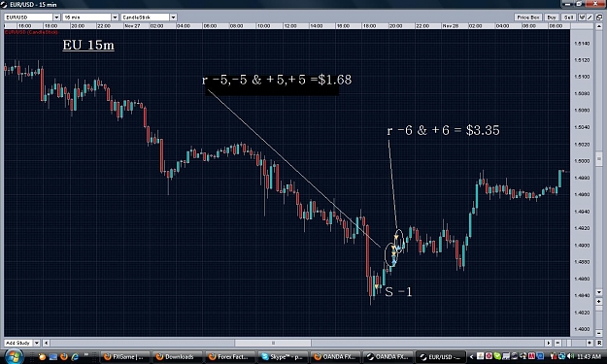Switch to the FXGame taskbar window
The height and width of the screenshot is (364, 607).
(x=125, y=356)
